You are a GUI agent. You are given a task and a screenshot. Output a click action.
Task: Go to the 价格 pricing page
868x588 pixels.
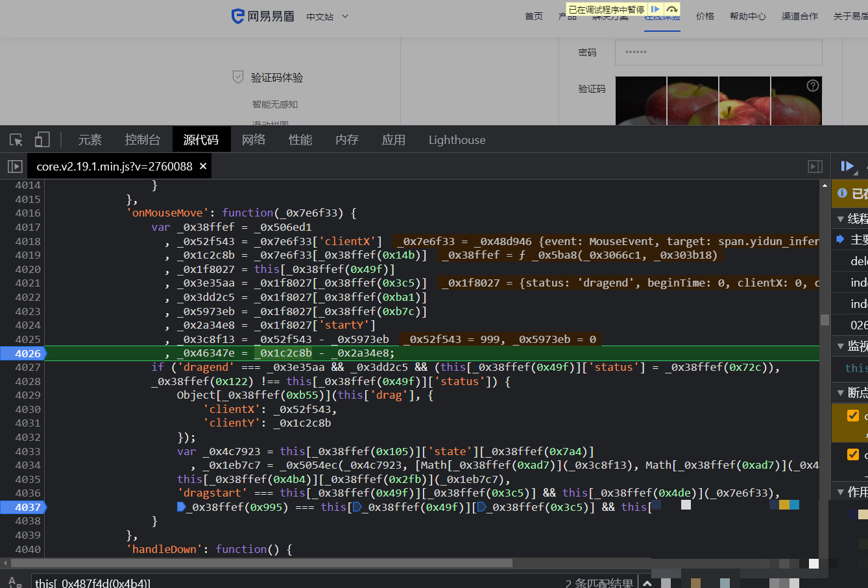click(x=705, y=16)
